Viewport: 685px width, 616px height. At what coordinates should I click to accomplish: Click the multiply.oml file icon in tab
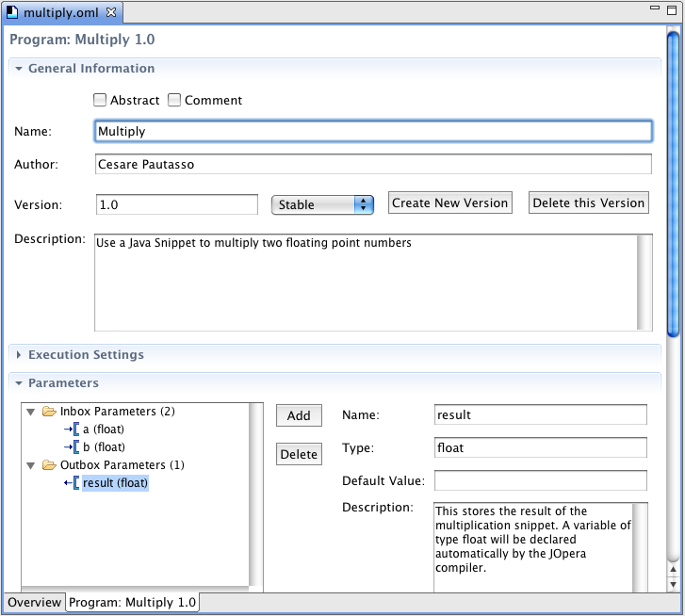[x=12, y=12]
